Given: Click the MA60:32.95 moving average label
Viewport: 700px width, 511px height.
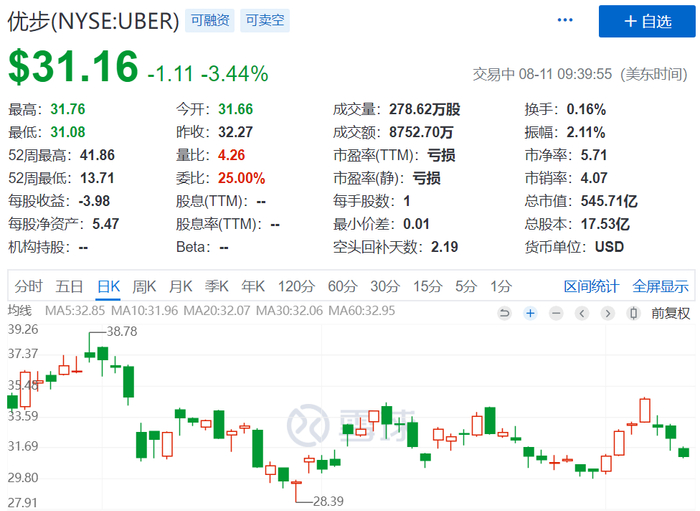Looking at the screenshot, I should 362,311.
